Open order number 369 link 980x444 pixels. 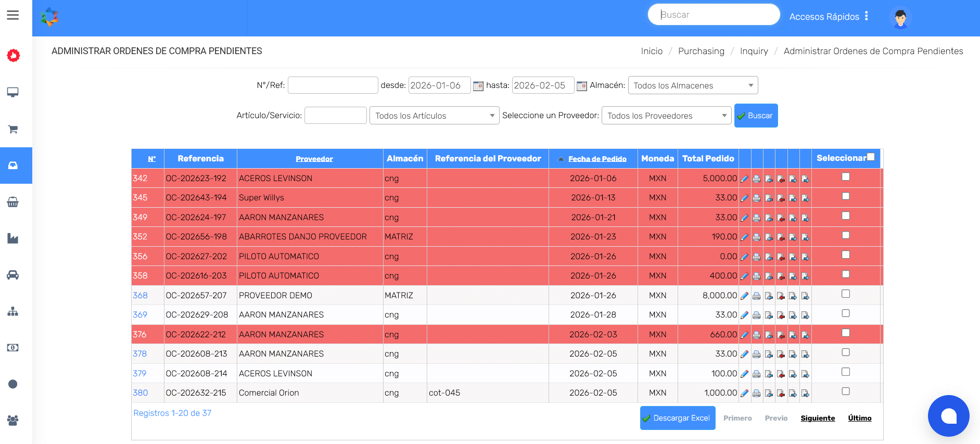(140, 314)
